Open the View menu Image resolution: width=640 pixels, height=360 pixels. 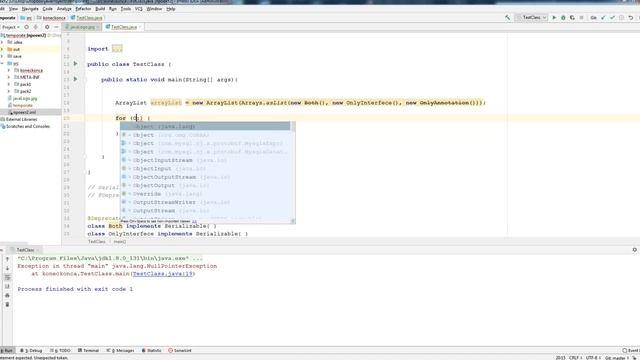pyautogui.click(x=13, y=9)
